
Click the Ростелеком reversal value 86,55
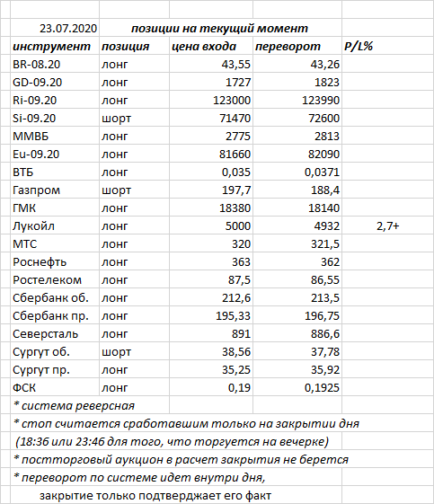pyautogui.click(x=297, y=280)
